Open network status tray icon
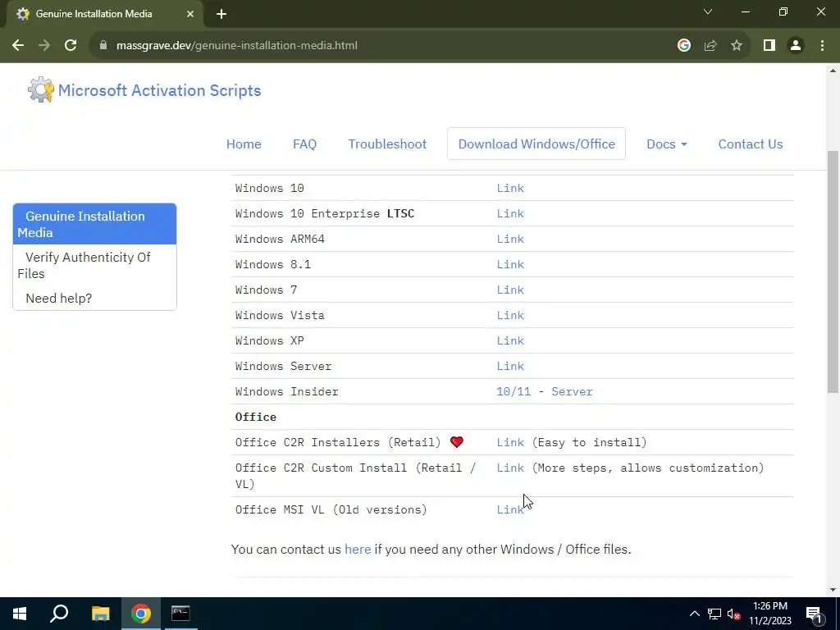 point(714,614)
